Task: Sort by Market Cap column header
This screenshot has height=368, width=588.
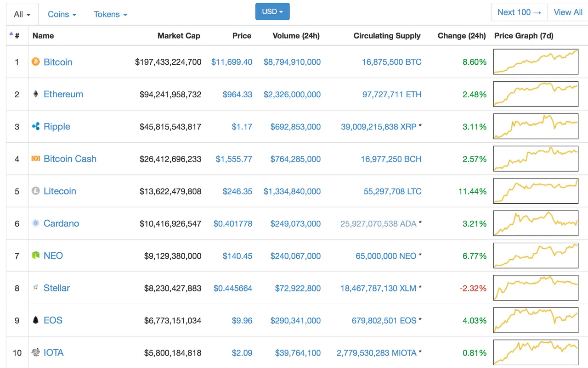Action: coord(179,36)
